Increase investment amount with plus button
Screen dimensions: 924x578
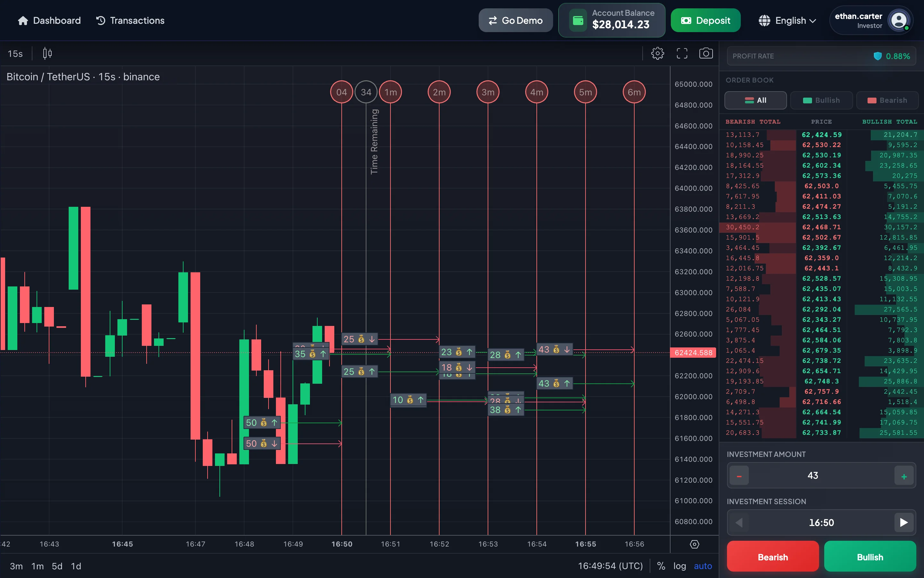click(904, 476)
